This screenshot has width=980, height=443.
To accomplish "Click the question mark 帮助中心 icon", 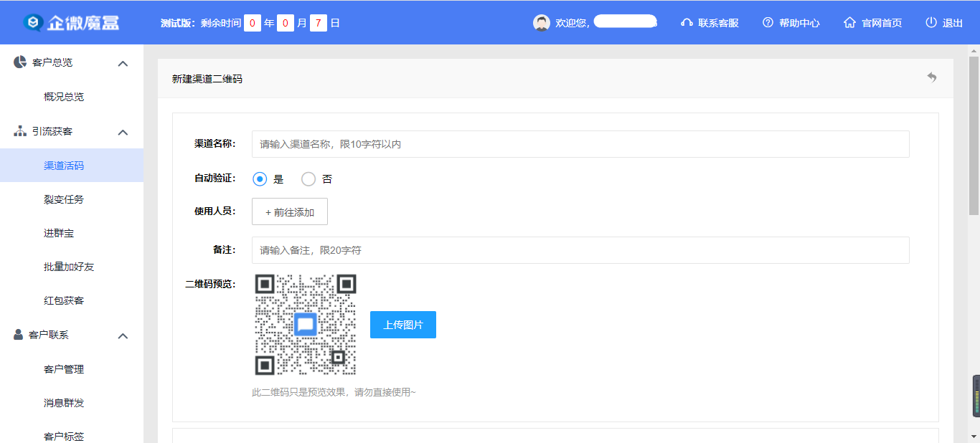I will click(768, 23).
